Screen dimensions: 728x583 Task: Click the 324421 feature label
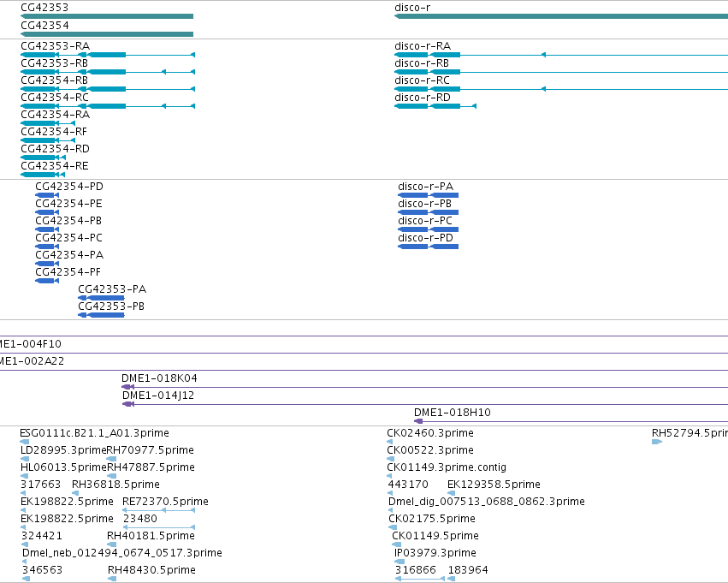(x=42, y=536)
